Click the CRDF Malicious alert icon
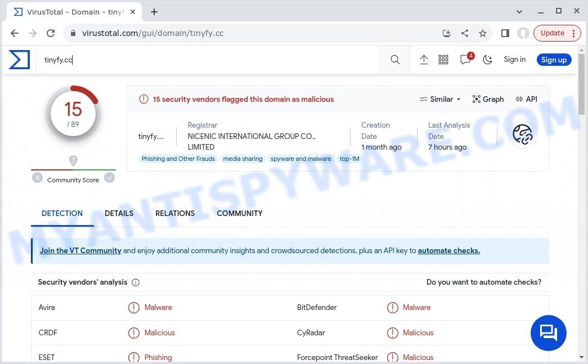Viewport: 588px width, 364px height. click(134, 332)
